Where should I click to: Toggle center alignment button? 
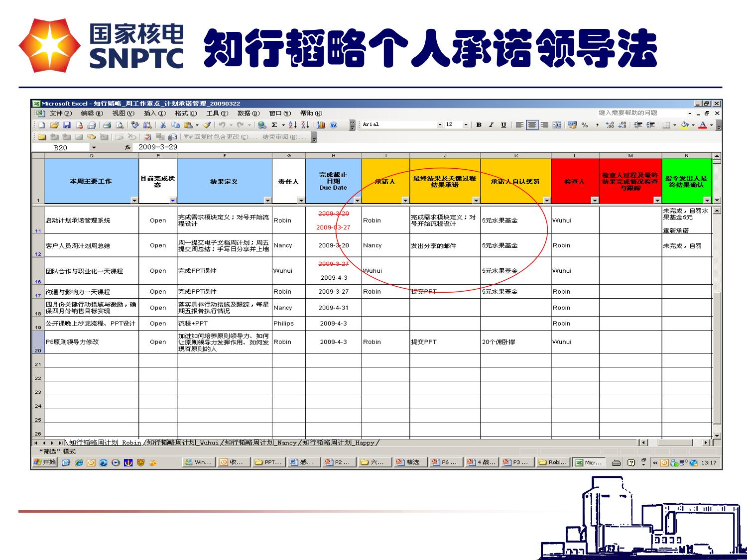(532, 125)
